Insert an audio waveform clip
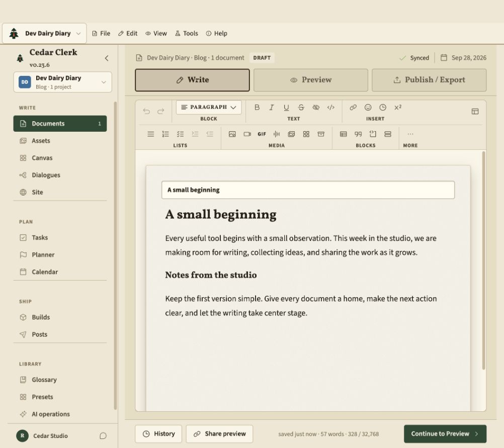504x448 pixels. pos(277,134)
